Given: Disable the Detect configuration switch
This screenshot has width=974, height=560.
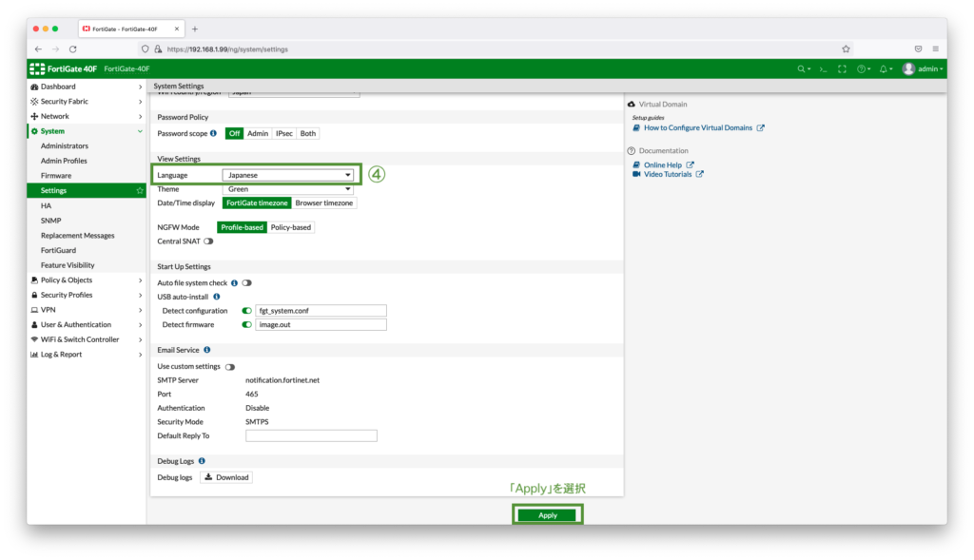Looking at the screenshot, I should [246, 310].
